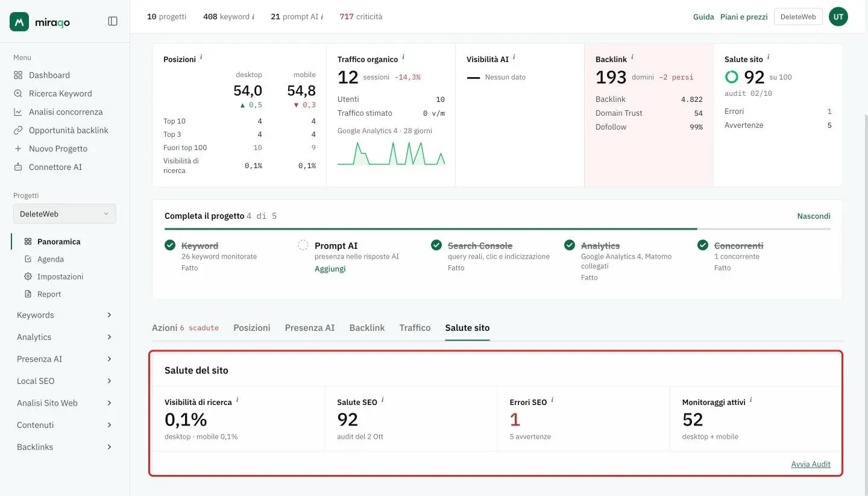This screenshot has height=496, width=868.
Task: Click Aggiungi under Prompt AI
Action: (330, 269)
